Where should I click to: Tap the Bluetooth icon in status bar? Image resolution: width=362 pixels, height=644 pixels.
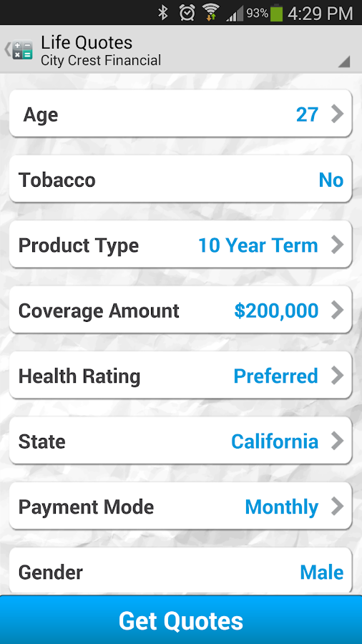point(163,12)
